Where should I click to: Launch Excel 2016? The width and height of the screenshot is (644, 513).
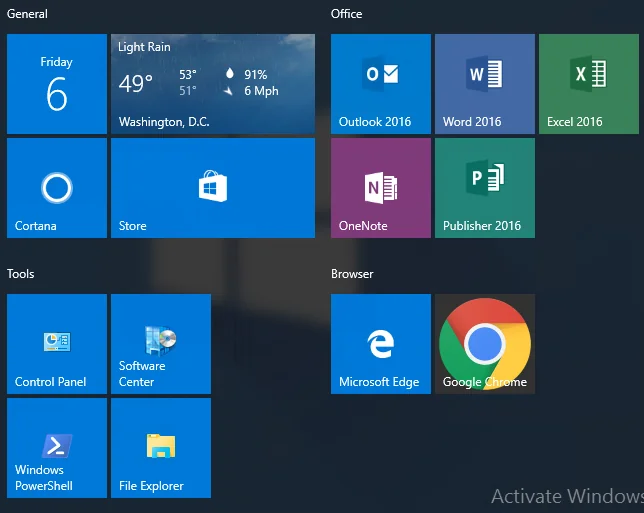[589, 84]
